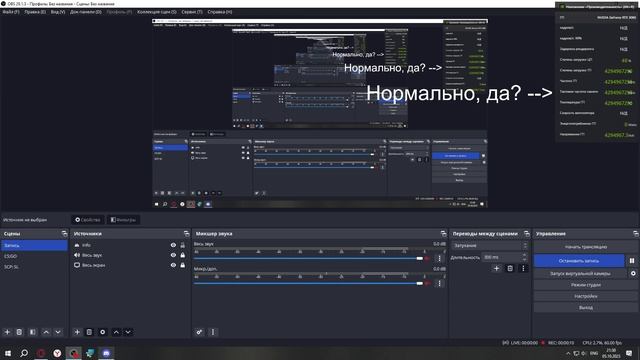Viewport: 640px width, 360px height.
Task: Move source up in Sources toolbar
Action: [116, 332]
